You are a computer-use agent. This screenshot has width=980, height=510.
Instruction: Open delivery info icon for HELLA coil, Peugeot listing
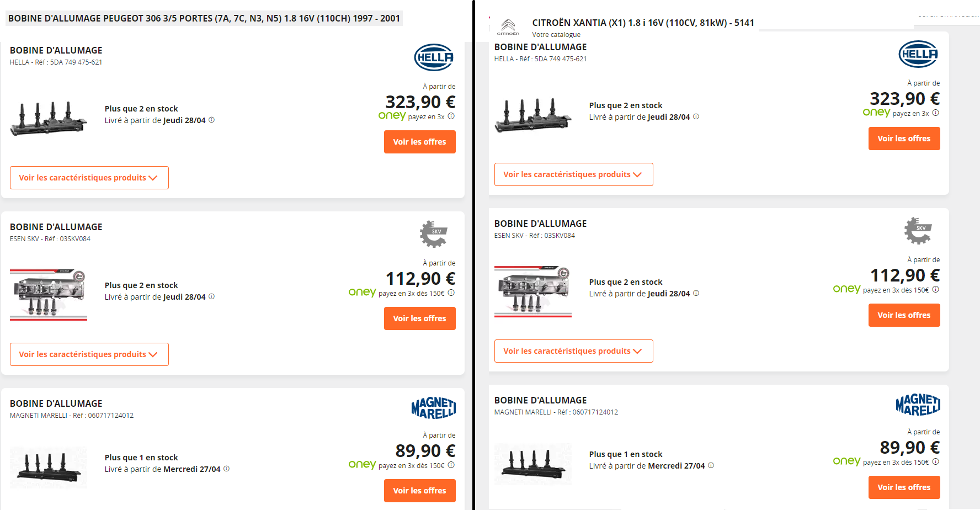click(211, 120)
